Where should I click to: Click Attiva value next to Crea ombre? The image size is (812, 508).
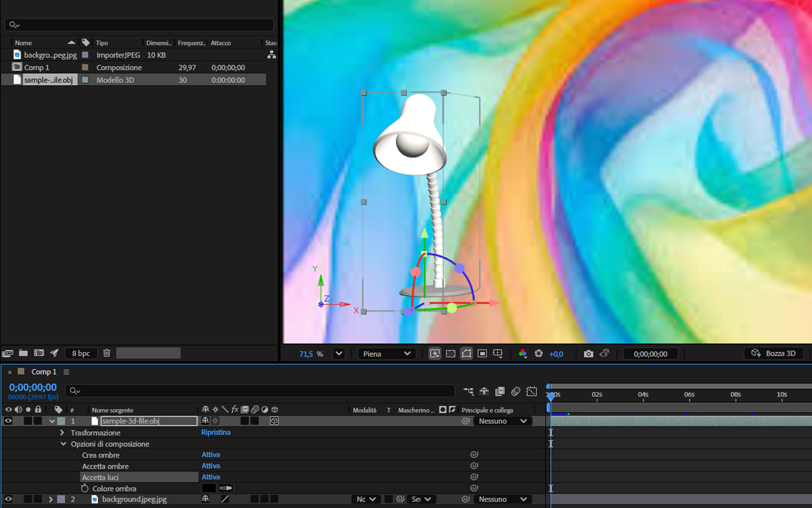211,454
